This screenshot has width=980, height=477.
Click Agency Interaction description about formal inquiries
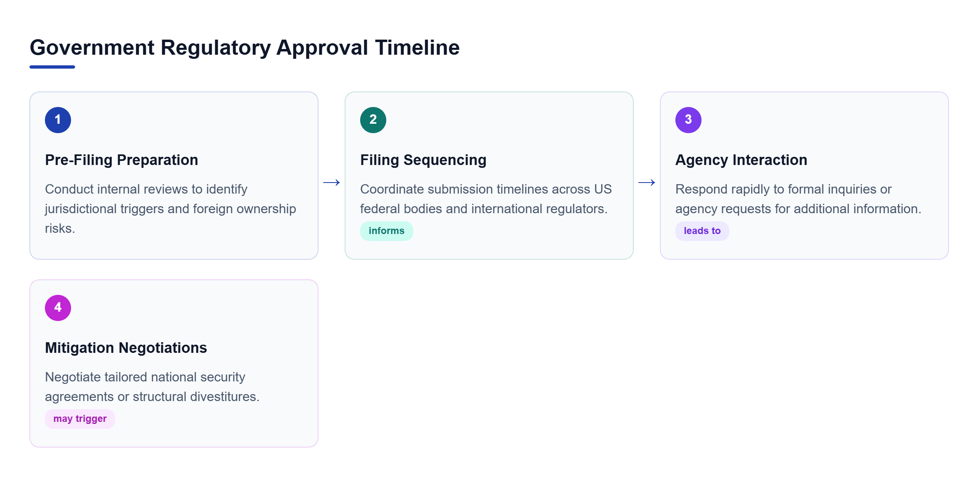point(798,199)
